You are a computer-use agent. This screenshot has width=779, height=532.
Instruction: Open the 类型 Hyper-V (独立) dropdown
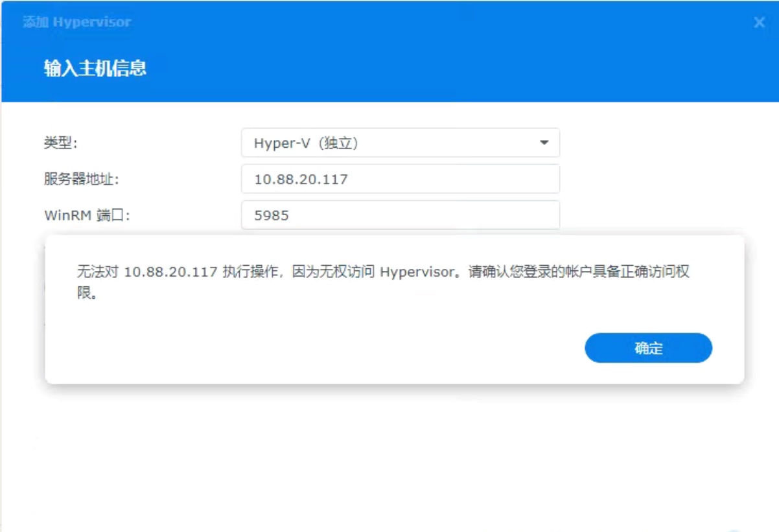coord(400,143)
